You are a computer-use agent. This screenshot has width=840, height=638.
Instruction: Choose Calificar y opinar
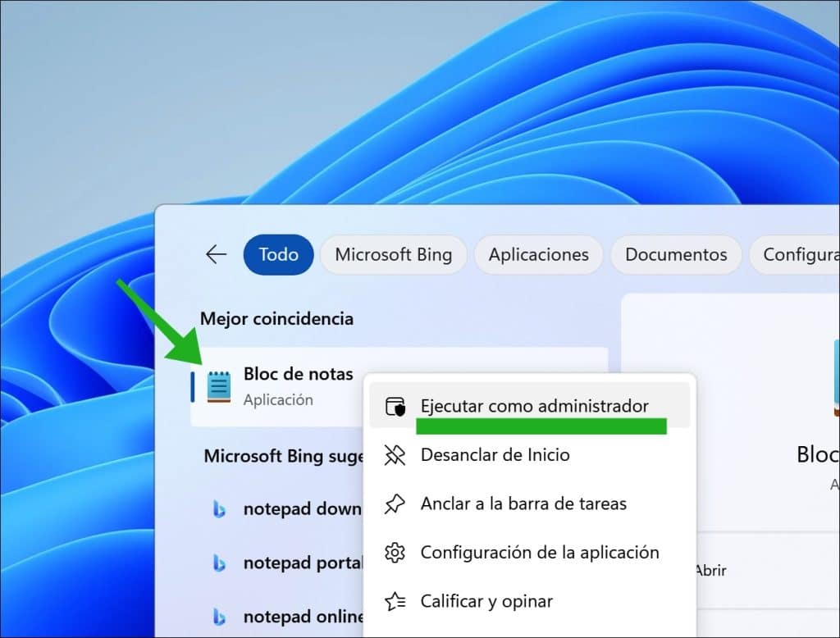point(530,601)
